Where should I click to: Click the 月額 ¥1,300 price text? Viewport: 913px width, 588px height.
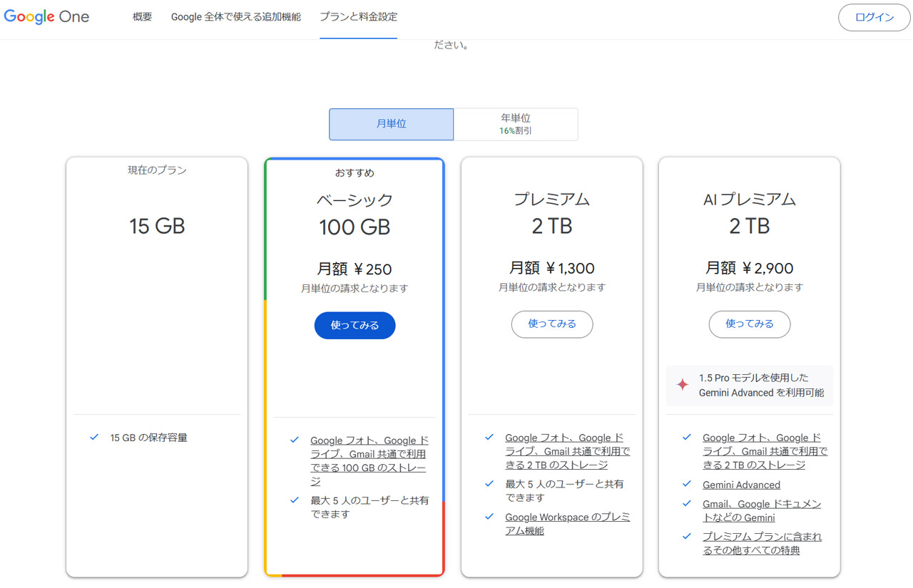point(552,268)
